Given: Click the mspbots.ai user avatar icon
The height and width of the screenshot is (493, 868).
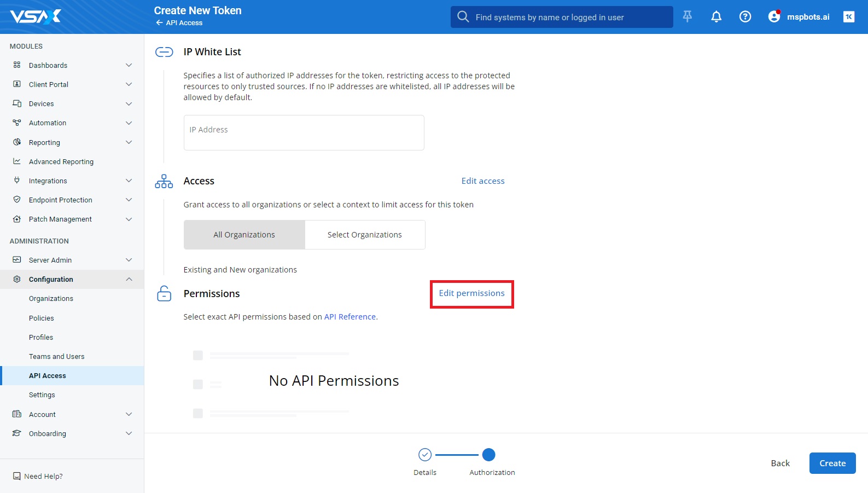Looking at the screenshot, I should point(774,17).
